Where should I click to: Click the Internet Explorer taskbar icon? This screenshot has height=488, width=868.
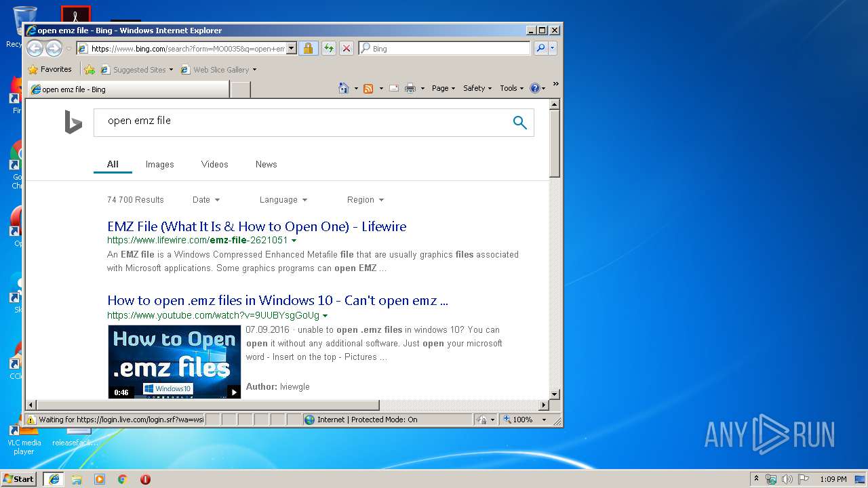[54, 479]
